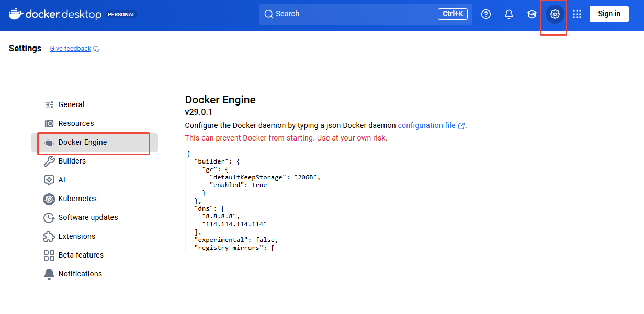Click the Settings page title
Viewport: 644px width, 314px height.
point(25,48)
